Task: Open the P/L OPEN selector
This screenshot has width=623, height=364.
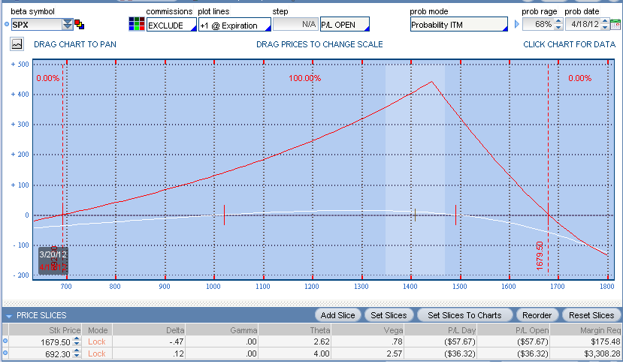Action: tap(345, 24)
